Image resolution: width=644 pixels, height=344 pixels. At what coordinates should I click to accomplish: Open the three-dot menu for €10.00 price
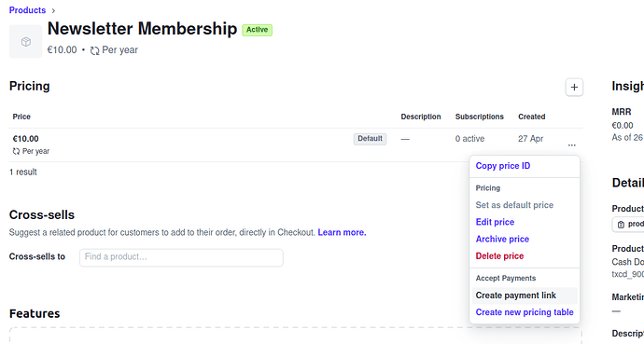pyautogui.click(x=572, y=144)
